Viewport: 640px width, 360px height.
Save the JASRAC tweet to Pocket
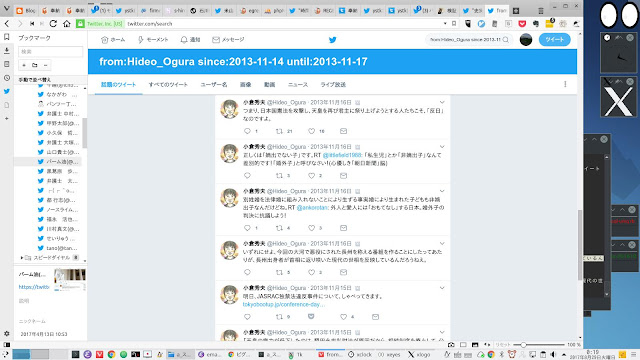[311, 317]
